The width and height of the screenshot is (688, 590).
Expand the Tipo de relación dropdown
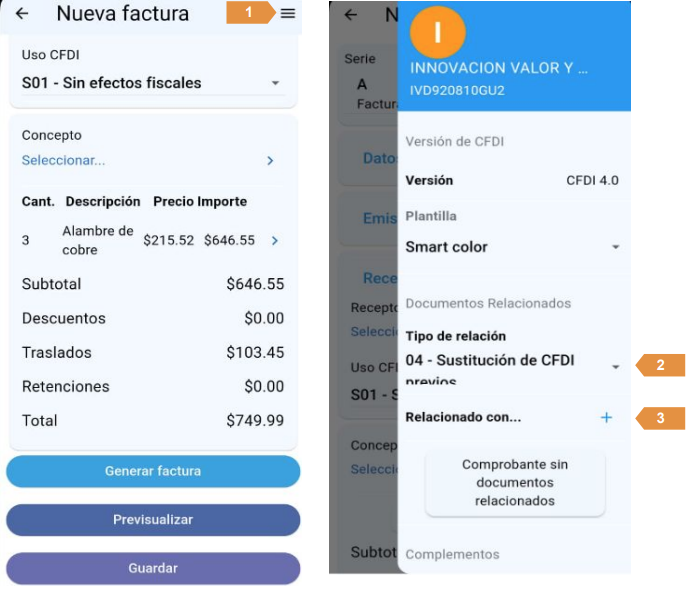tap(615, 367)
